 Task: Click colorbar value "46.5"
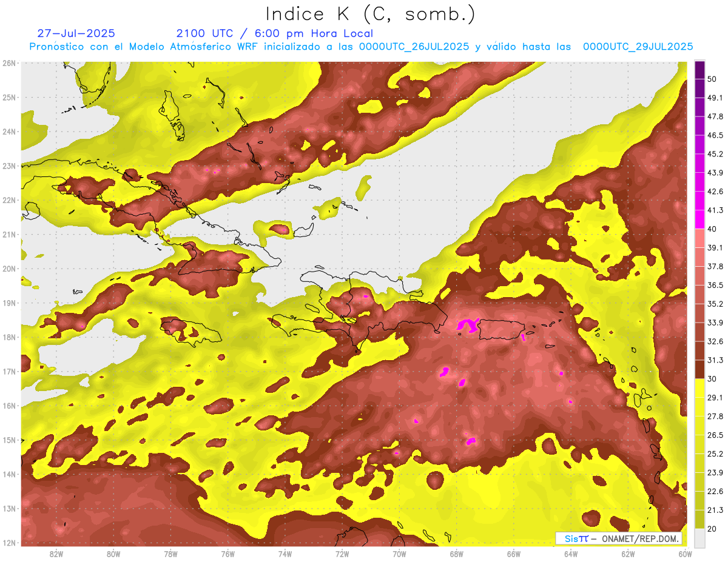click(715, 136)
